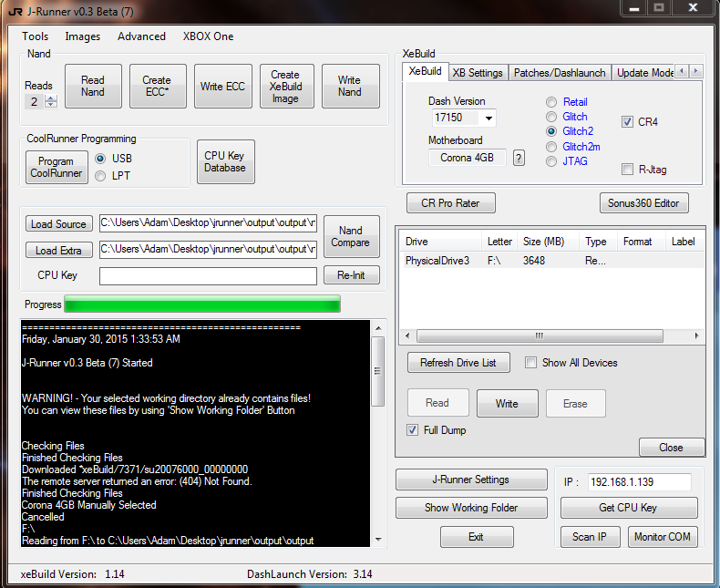This screenshot has width=720, height=588.
Task: Open the XBOX One menu
Action: pos(208,36)
